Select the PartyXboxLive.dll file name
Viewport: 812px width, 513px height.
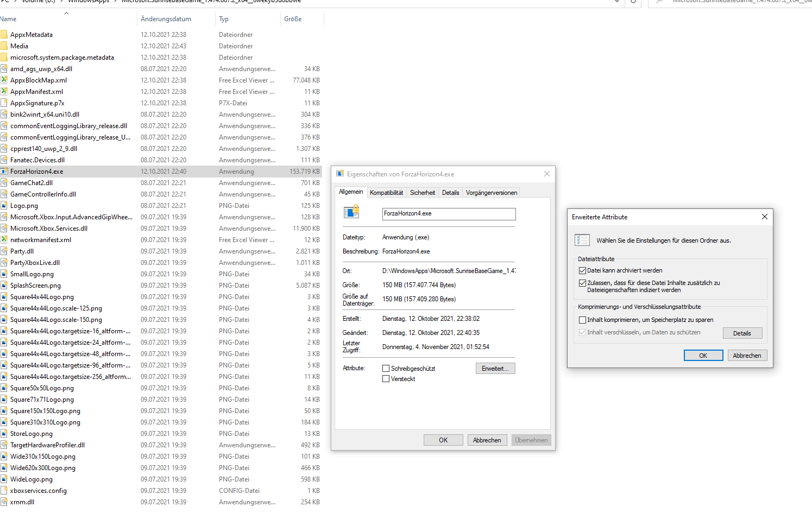coord(35,263)
